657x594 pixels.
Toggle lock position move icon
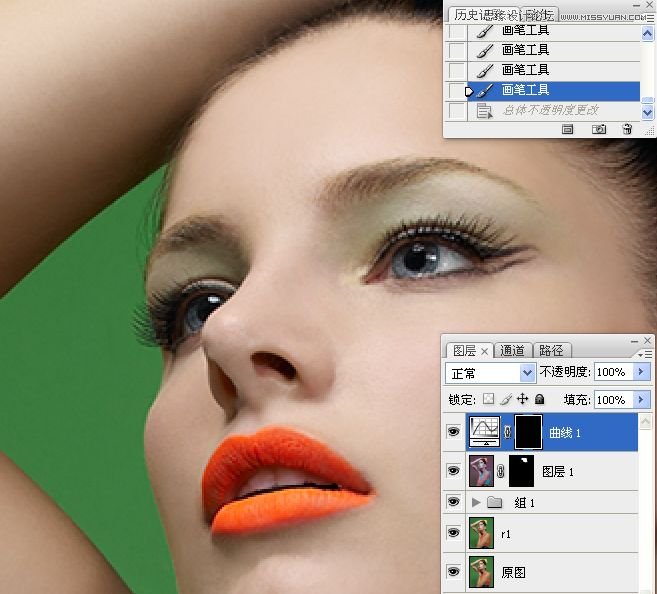[522, 399]
